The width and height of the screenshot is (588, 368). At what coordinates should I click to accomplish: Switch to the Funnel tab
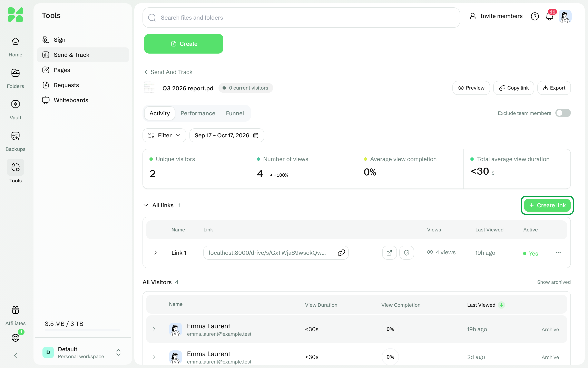tap(235, 113)
